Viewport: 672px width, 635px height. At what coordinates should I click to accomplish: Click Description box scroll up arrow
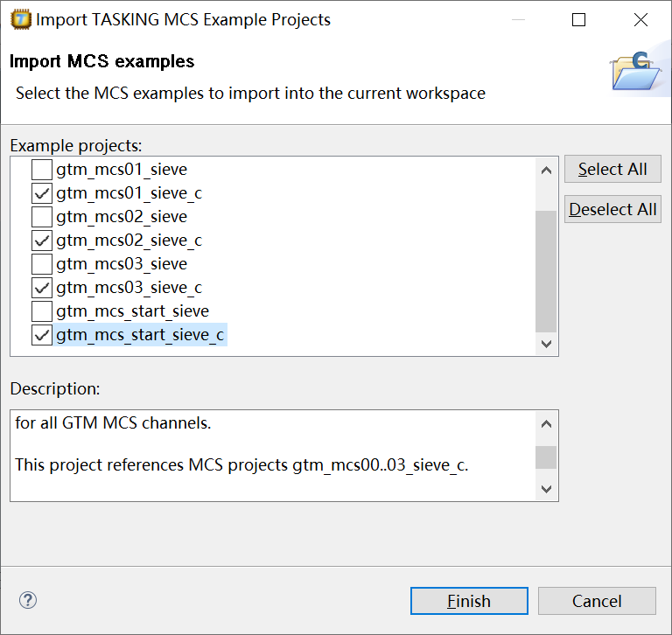click(x=546, y=425)
